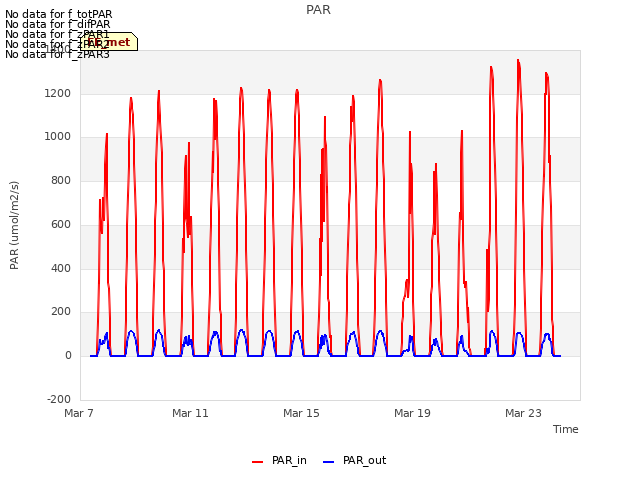Image resolution: width=640 pixels, height=480 pixels.
Task: Click the y-axis label PAR (umol/m2/s)
Action: (x=14, y=225)
